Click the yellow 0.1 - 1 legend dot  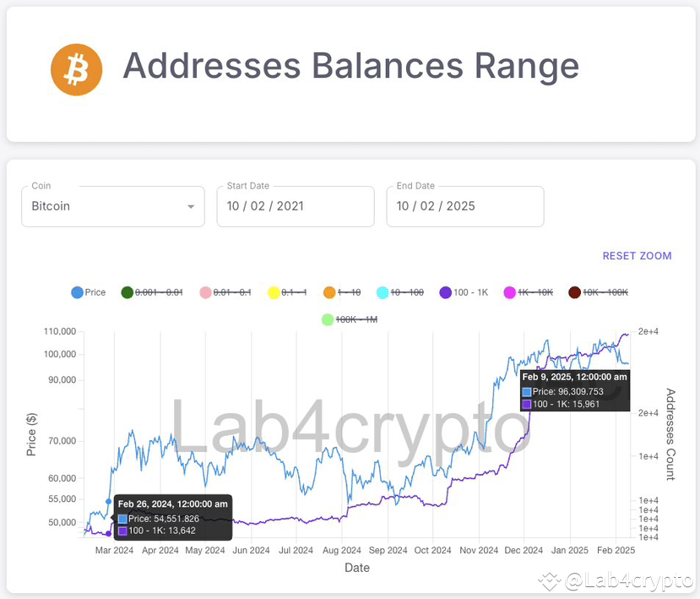273,292
